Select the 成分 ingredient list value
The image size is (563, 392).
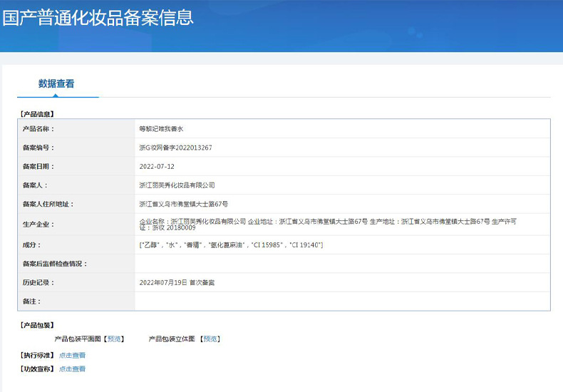(x=231, y=244)
